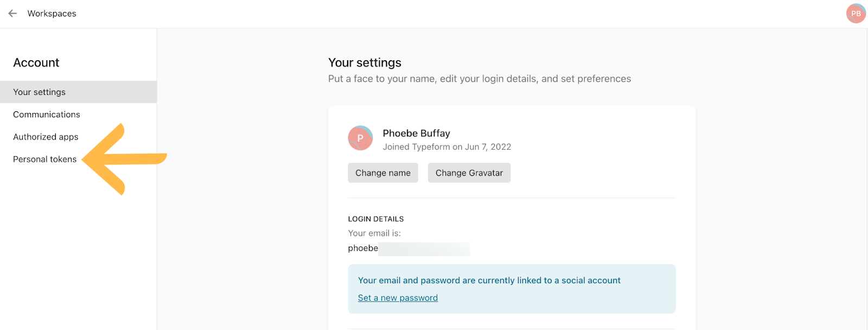Click the Account sidebar heading
The image size is (868, 330).
click(x=36, y=62)
